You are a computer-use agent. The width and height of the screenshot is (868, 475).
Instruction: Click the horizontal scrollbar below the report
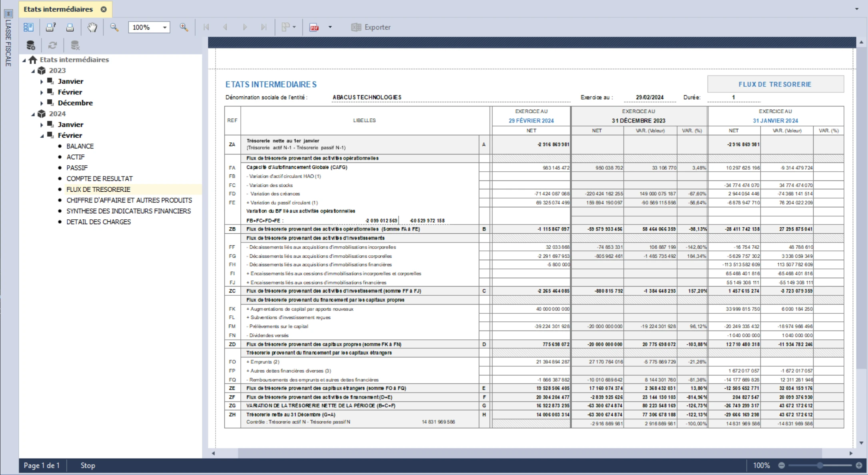tap(530, 453)
